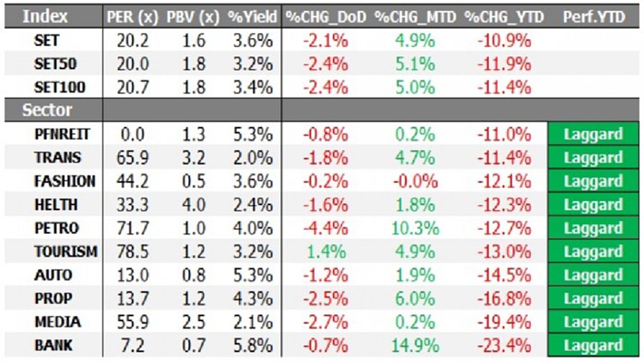Select the Sector section header
The height and width of the screenshot is (363, 644).
coord(48,110)
